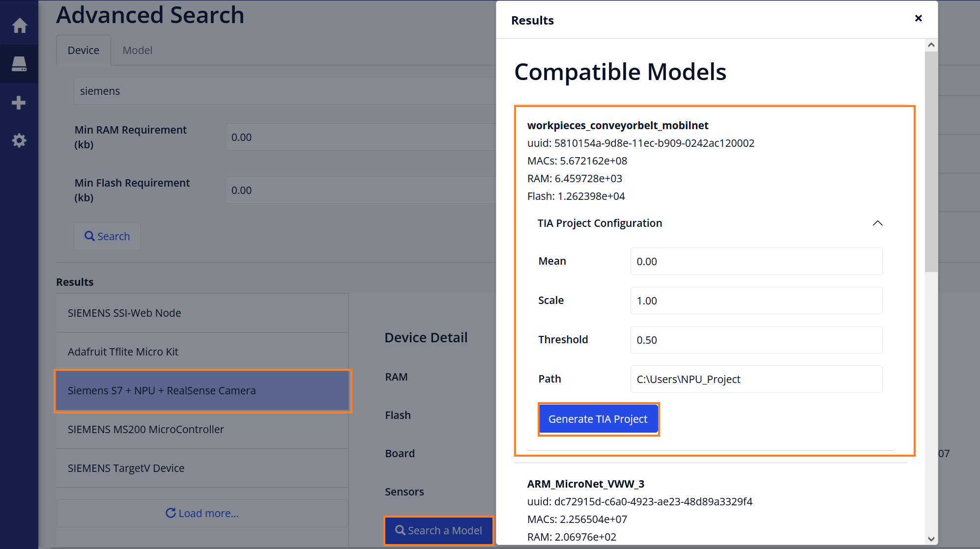Click the uuid 5810154a-9d8e-11ec-b909-0242ac120002 text
Screen dimensions: 980x549
click(x=641, y=143)
